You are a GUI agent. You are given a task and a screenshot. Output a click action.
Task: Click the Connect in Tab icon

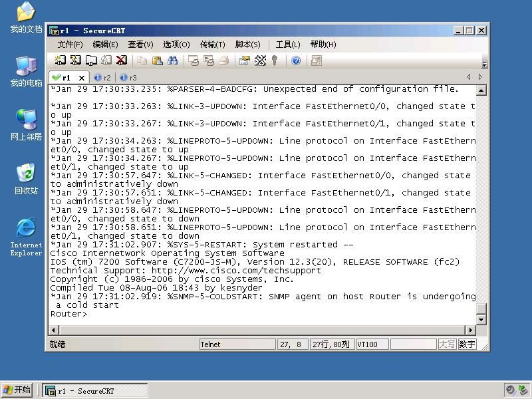pyautogui.click(x=91, y=61)
